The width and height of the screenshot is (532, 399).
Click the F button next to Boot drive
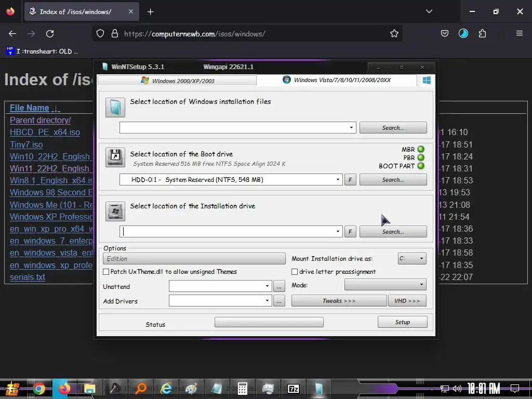point(350,180)
